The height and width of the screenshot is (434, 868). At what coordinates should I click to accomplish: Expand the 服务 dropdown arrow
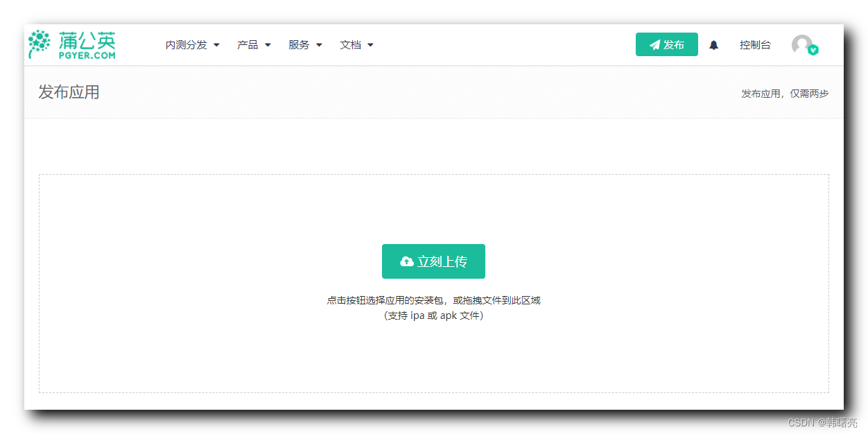(x=320, y=44)
